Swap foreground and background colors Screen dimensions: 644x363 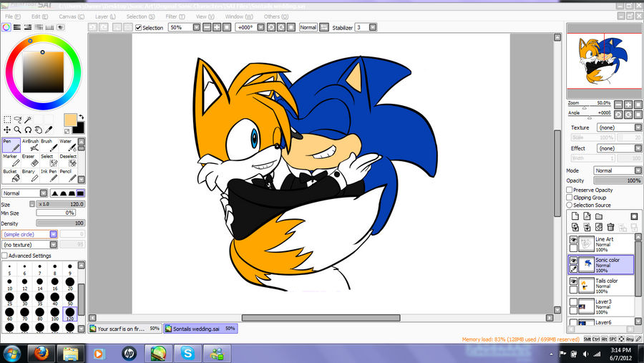[81, 117]
